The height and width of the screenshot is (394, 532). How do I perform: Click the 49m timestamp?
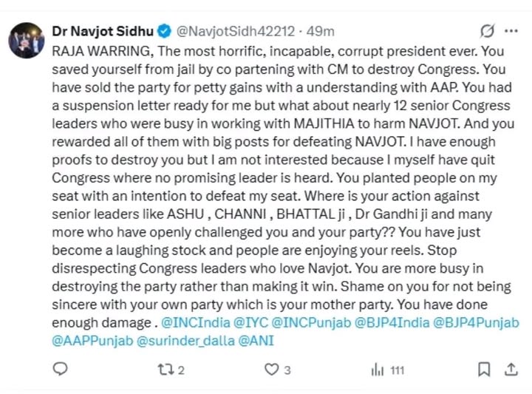pos(321,32)
